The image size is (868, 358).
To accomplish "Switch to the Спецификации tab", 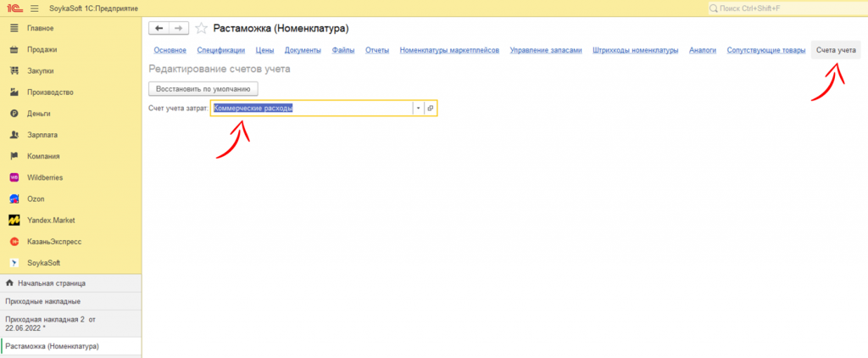I will tap(220, 51).
